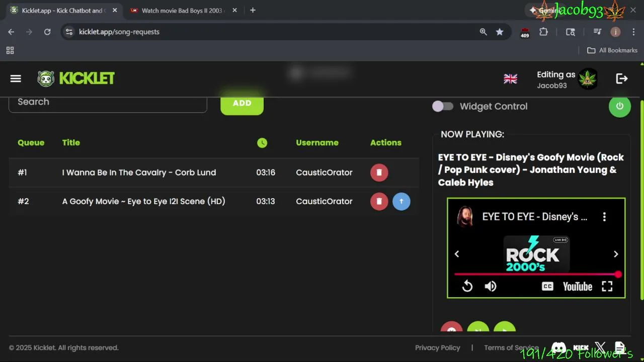Click the green ADD button

pos(242,103)
